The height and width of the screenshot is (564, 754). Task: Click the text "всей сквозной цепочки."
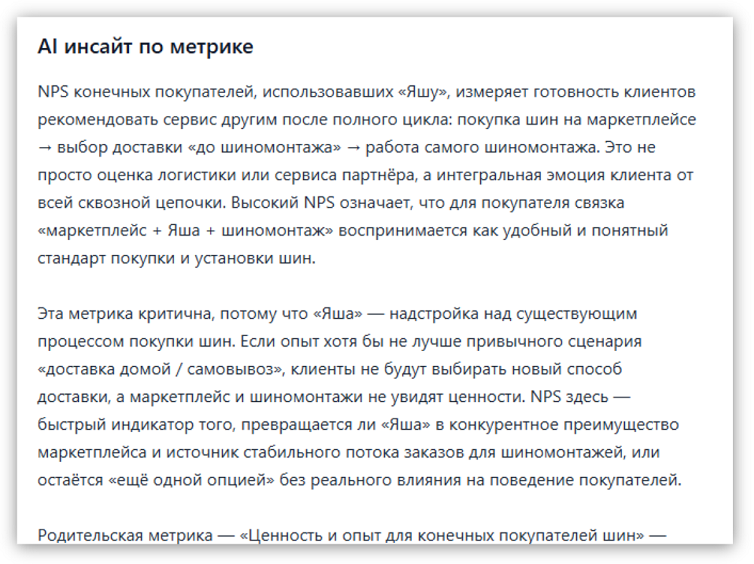pyautogui.click(x=132, y=203)
